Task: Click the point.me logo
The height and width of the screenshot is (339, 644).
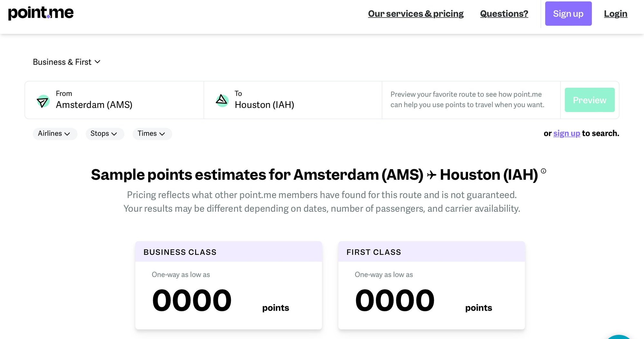Action: click(41, 13)
